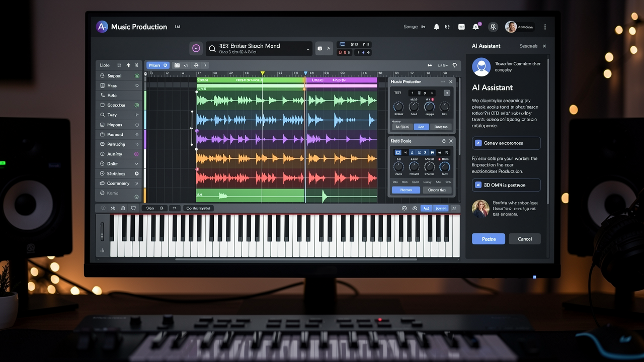Select the first highlighted mode icon in Fldd Poolo
Image resolution: width=644 pixels, height=362 pixels.
[398, 152]
